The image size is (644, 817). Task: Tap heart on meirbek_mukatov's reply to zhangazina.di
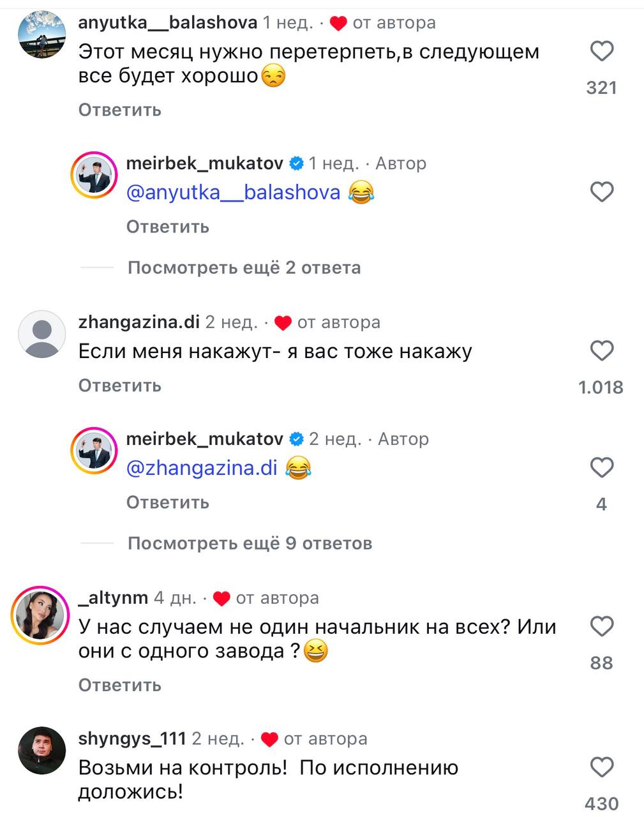[x=601, y=468]
